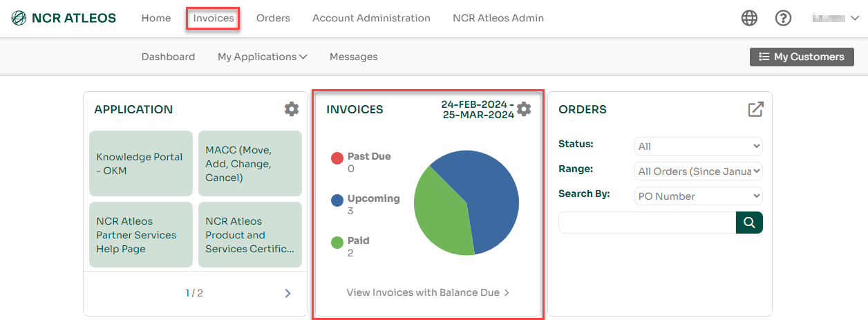
Task: Click the Upcoming label
Action: tap(374, 198)
